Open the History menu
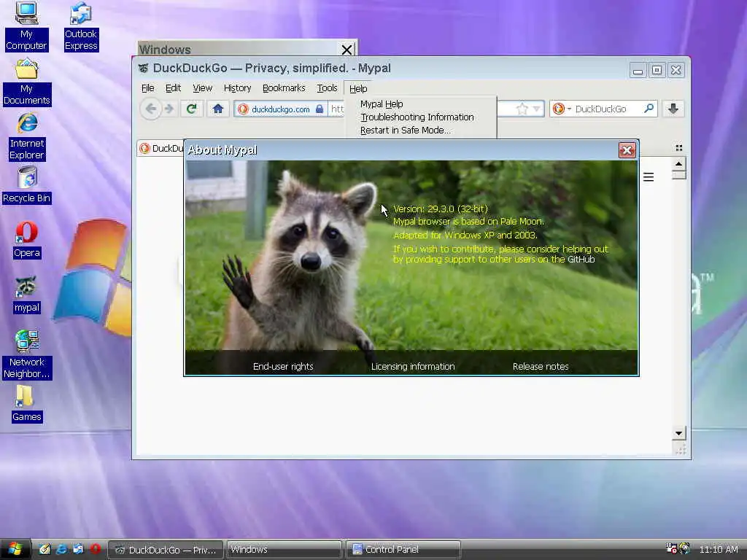Viewport: 747px width, 560px height. [237, 88]
